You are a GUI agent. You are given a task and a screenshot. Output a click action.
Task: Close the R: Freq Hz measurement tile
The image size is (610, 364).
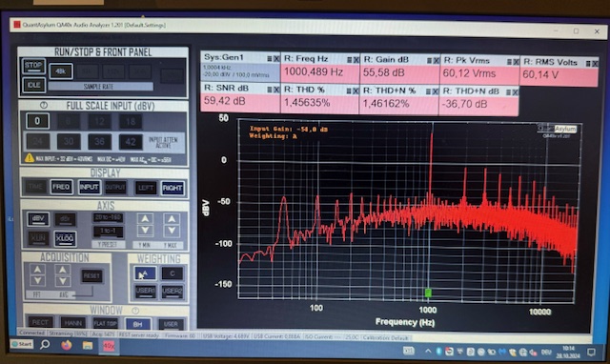tap(356, 59)
